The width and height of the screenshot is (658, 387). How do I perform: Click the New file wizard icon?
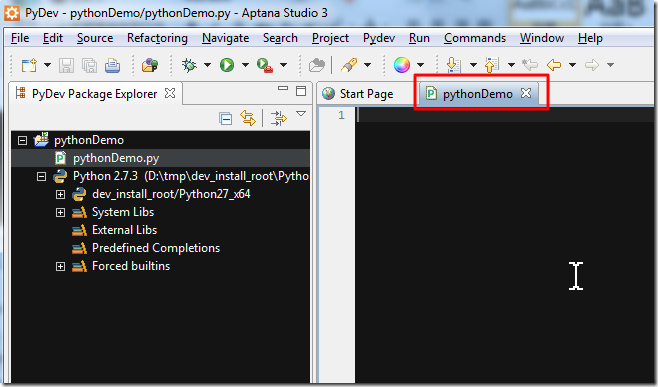[29, 65]
